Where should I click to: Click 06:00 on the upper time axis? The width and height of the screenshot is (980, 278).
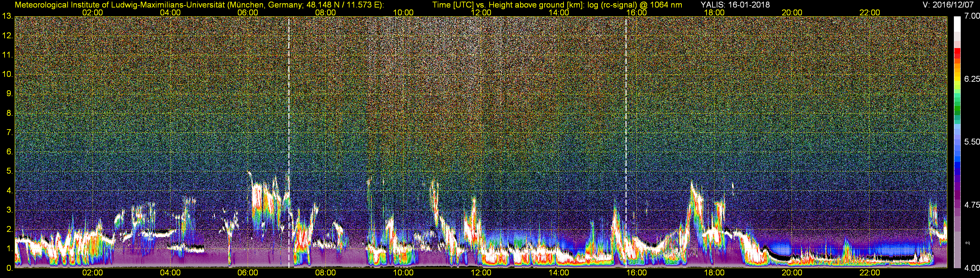[248, 12]
